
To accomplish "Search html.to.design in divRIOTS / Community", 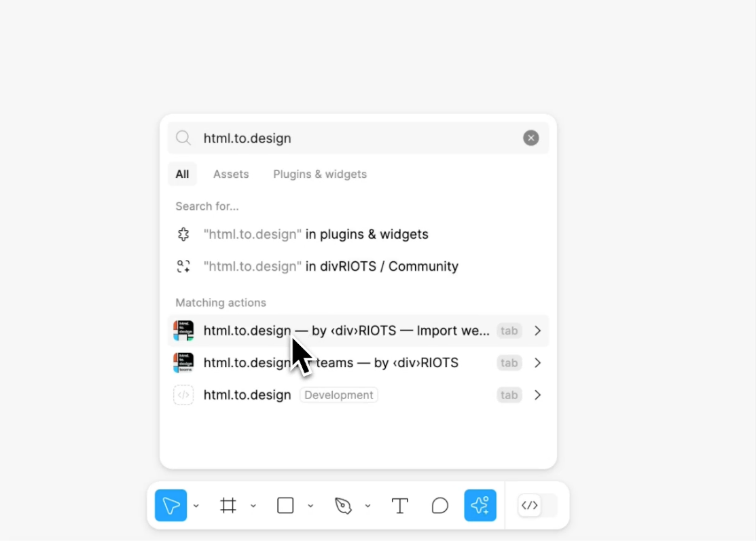I will [358, 266].
